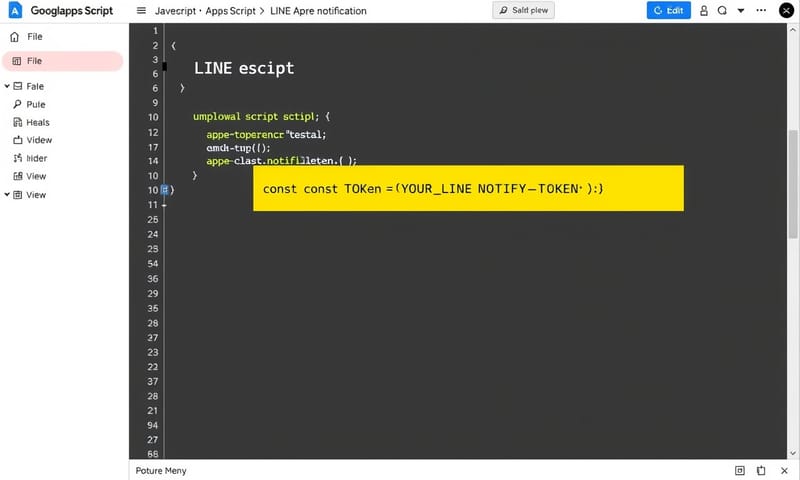Click the chat bubble icon in header

(722, 10)
